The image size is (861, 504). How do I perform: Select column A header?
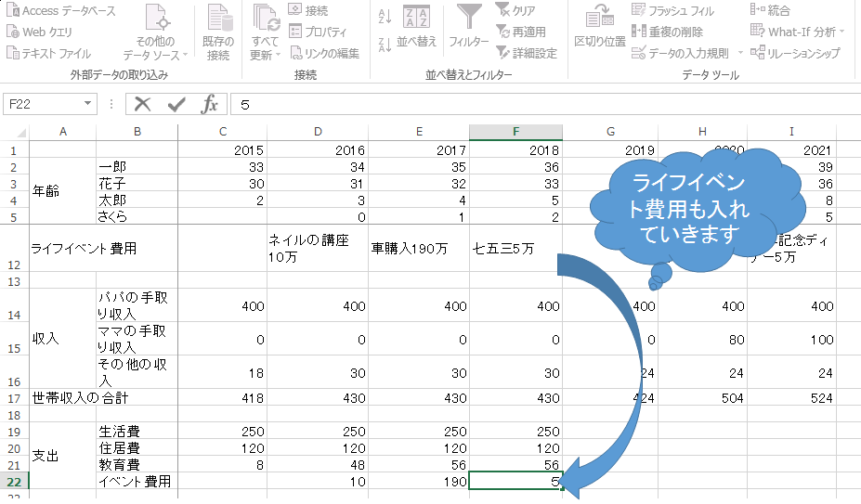[62, 132]
